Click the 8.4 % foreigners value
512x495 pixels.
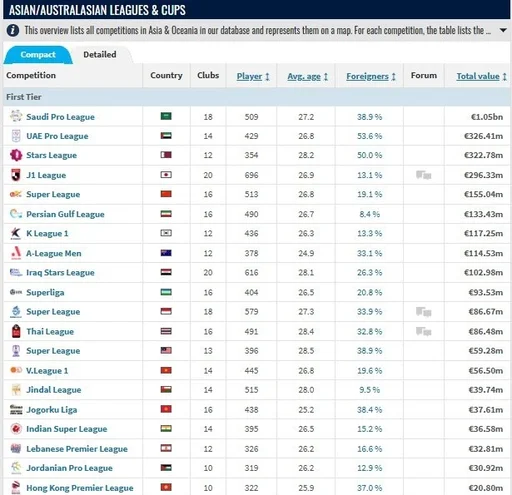[369, 214]
